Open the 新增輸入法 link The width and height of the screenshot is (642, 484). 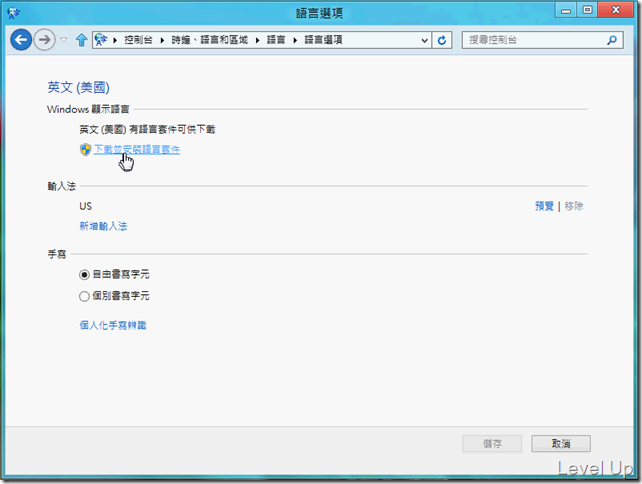pos(103,226)
